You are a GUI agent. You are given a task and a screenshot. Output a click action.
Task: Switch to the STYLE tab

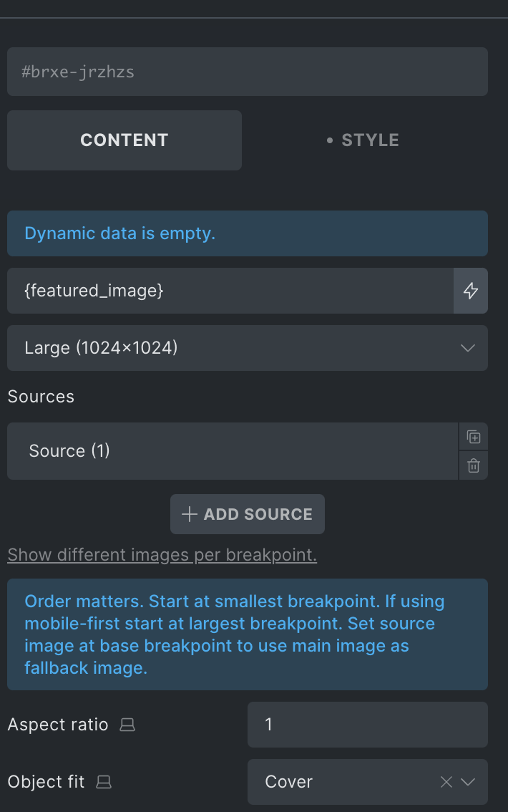[x=365, y=140]
